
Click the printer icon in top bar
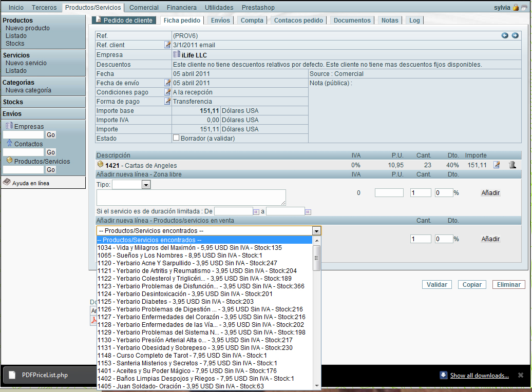click(x=524, y=8)
